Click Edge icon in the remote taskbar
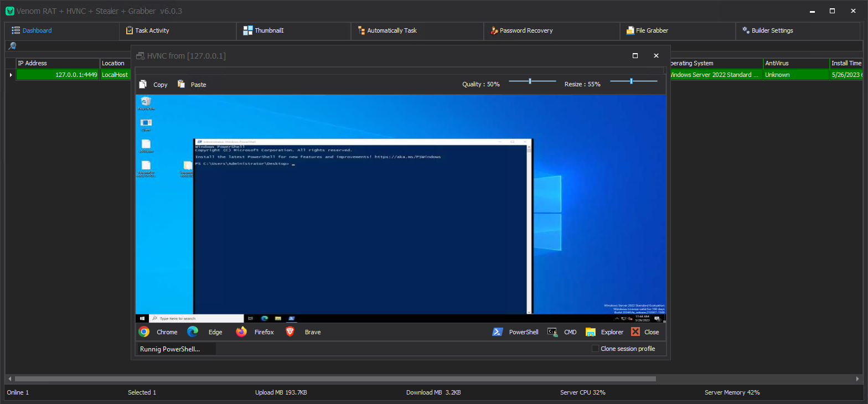The width and height of the screenshot is (868, 404). 265,318
